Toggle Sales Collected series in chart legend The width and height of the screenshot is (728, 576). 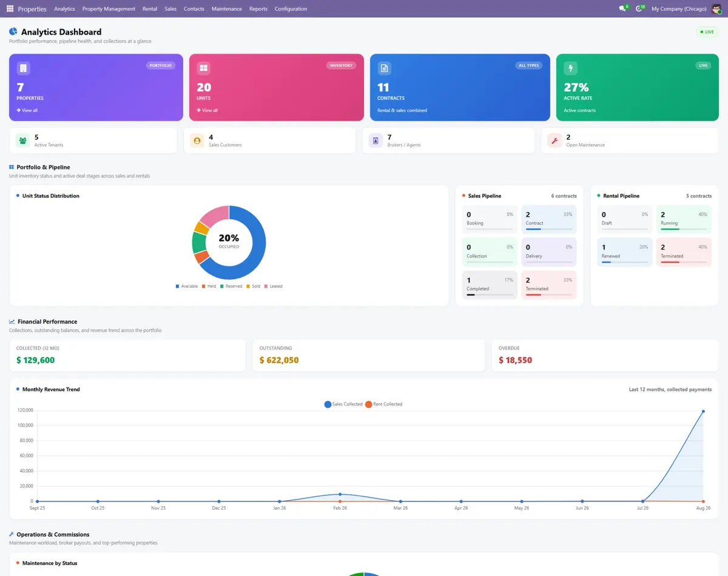[x=343, y=404]
